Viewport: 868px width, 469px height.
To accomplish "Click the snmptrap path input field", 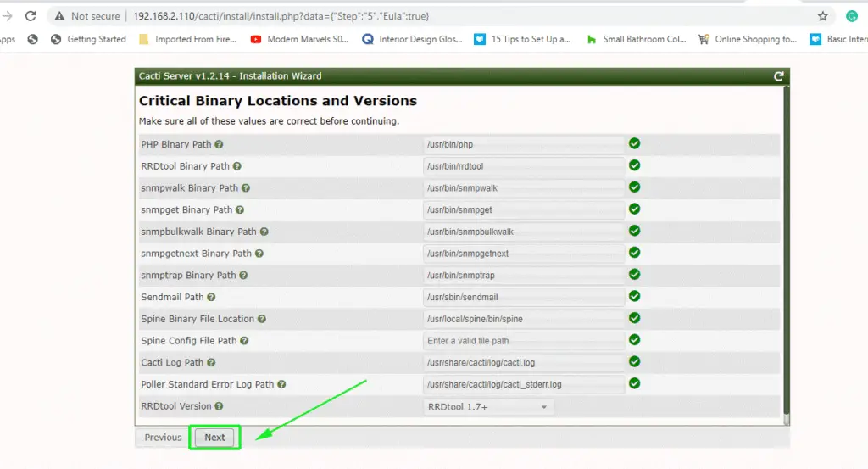I will pyautogui.click(x=524, y=275).
